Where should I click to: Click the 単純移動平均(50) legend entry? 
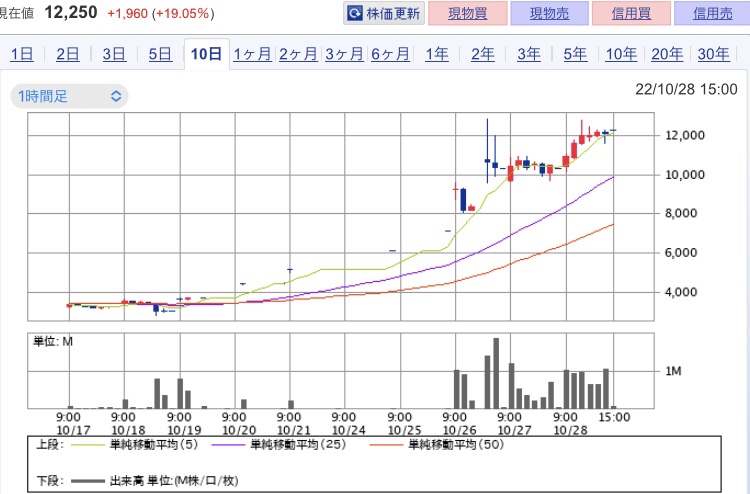pyautogui.click(x=456, y=445)
